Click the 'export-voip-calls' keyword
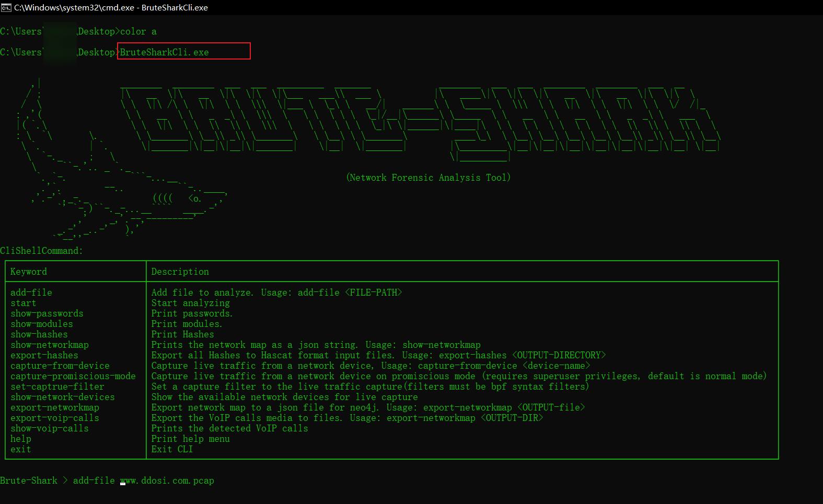The height and width of the screenshot is (504, 823). click(x=55, y=418)
